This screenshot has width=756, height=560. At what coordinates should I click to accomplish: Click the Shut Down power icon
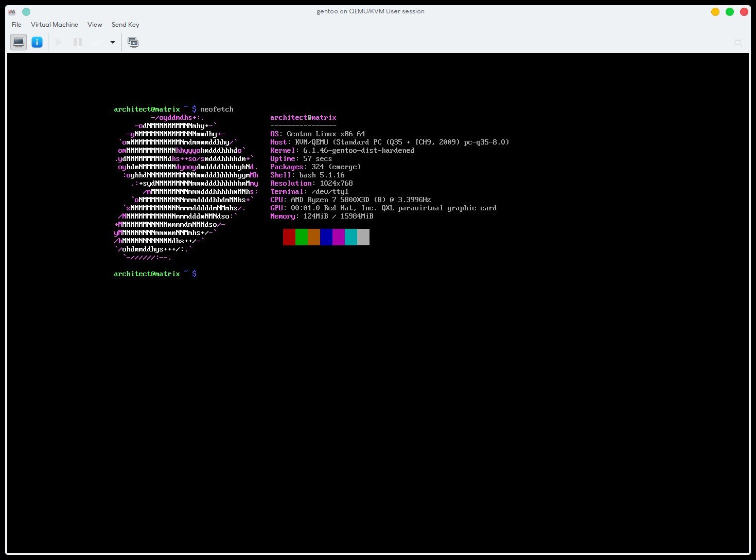click(x=96, y=42)
